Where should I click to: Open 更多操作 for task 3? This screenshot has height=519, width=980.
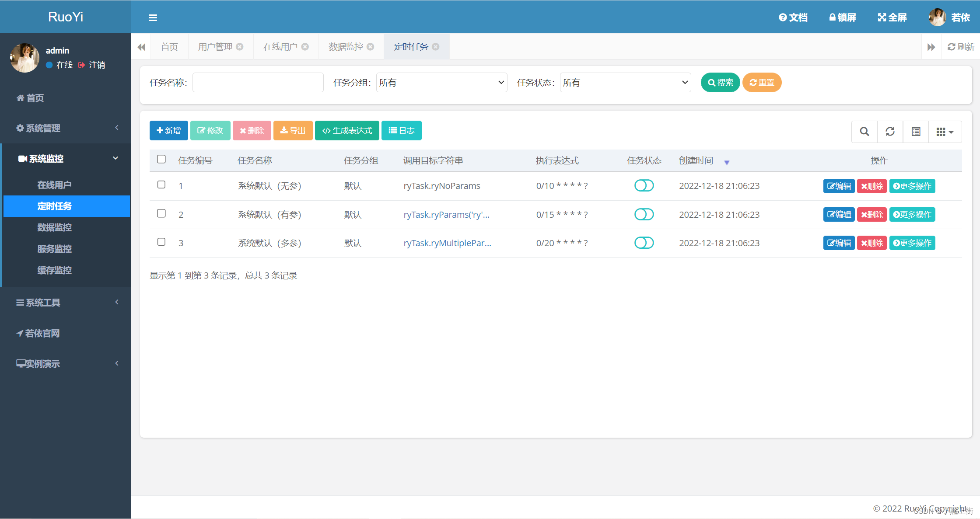click(912, 243)
